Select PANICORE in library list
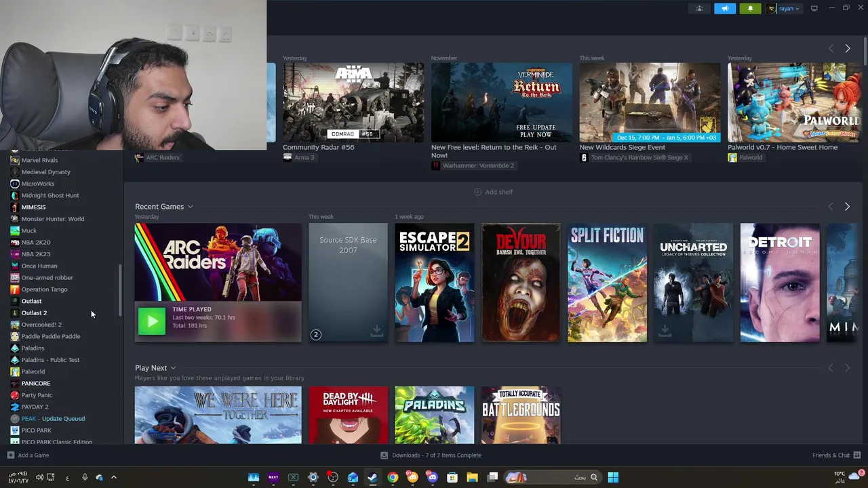This screenshot has width=868, height=488. pyautogui.click(x=35, y=383)
